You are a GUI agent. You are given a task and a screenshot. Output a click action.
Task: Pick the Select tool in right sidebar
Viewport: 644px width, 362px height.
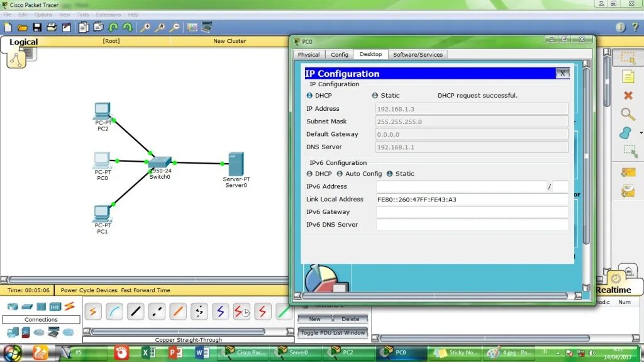(628, 58)
